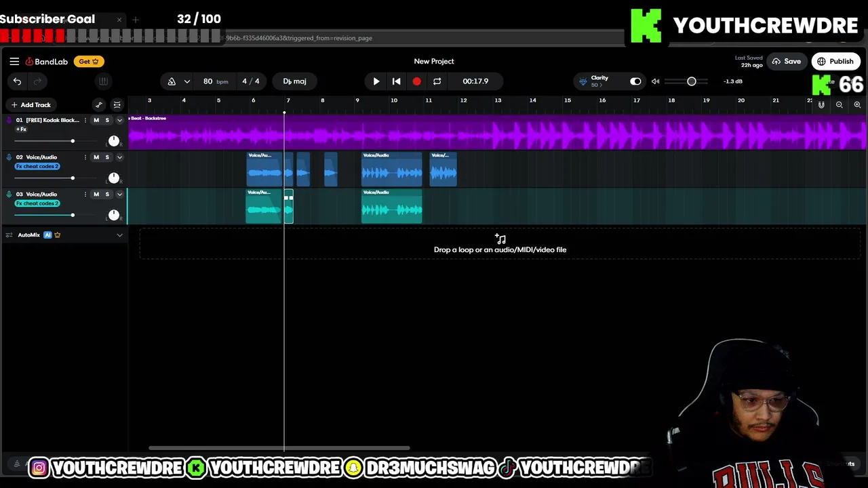Click the add loop music note icon
The height and width of the screenshot is (488, 868).
[x=500, y=239]
